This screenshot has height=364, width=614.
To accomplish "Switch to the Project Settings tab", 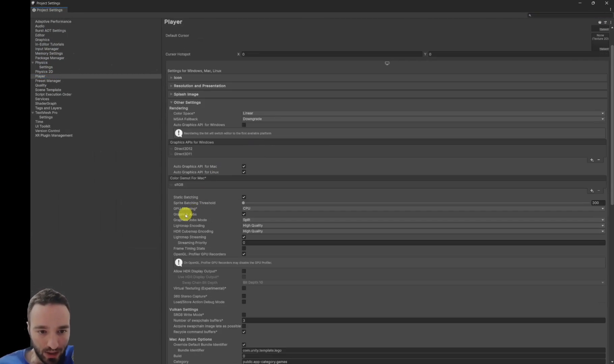I will pos(49,10).
